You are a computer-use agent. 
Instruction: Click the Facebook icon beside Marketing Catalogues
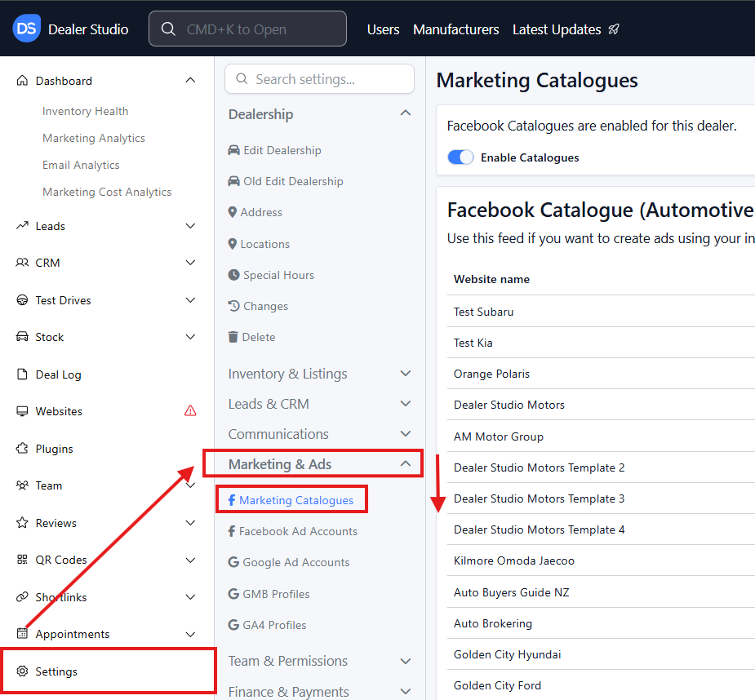point(232,500)
